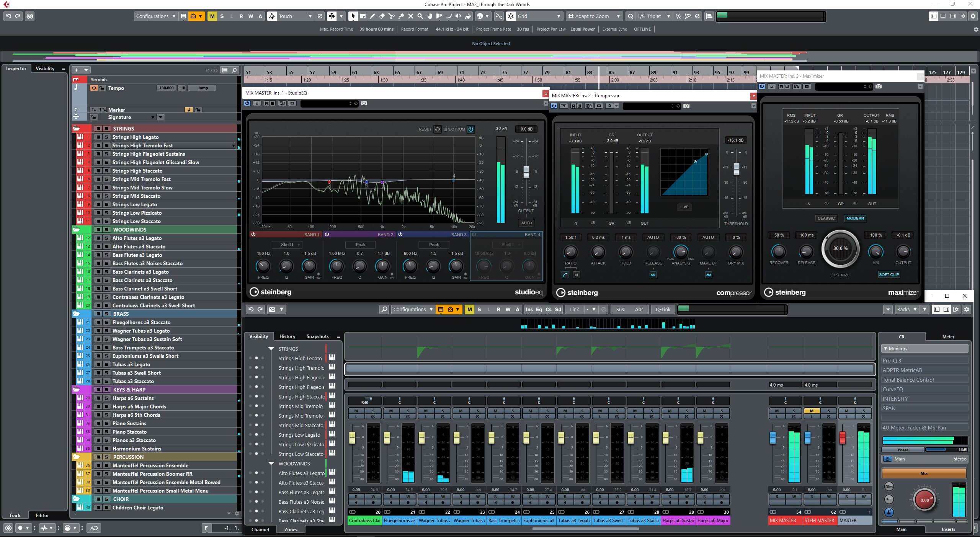Click the AUTO output button in StudioEQ
Viewport: 980px width, 537px height.
pyautogui.click(x=526, y=223)
